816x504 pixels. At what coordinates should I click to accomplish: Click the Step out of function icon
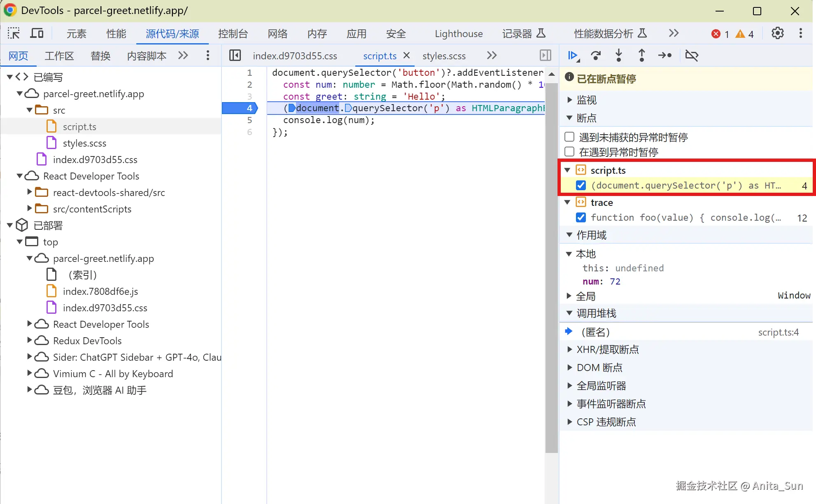click(641, 55)
